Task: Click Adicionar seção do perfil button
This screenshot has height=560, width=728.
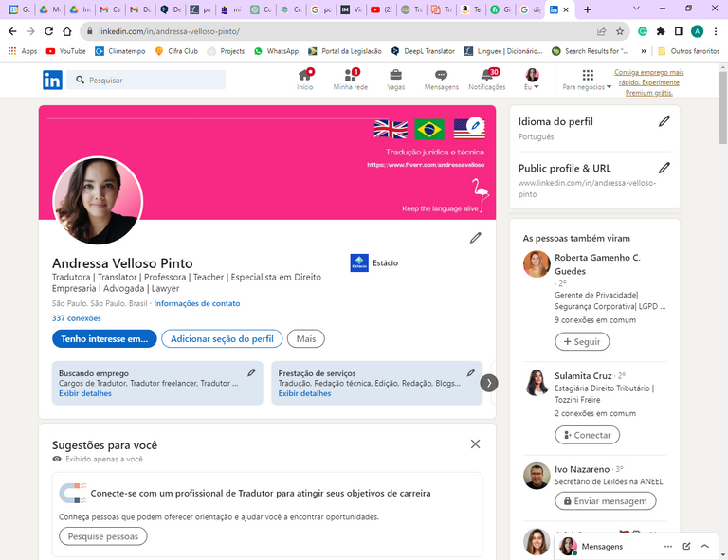Action: tap(222, 339)
